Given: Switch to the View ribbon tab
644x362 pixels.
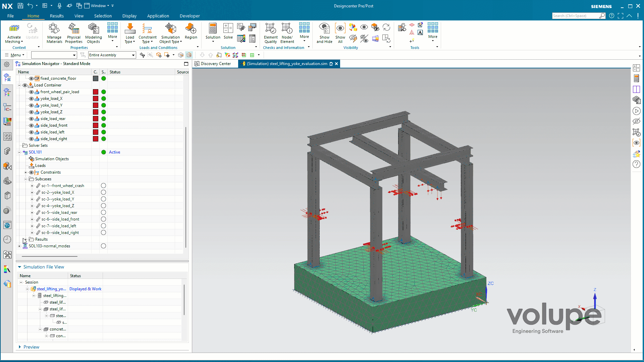Looking at the screenshot, I should pos(79,16).
